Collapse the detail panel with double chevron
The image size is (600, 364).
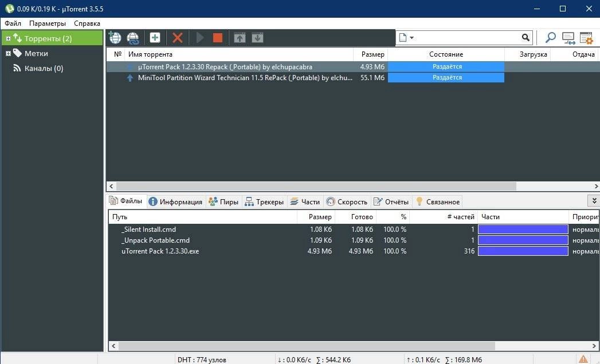594,201
